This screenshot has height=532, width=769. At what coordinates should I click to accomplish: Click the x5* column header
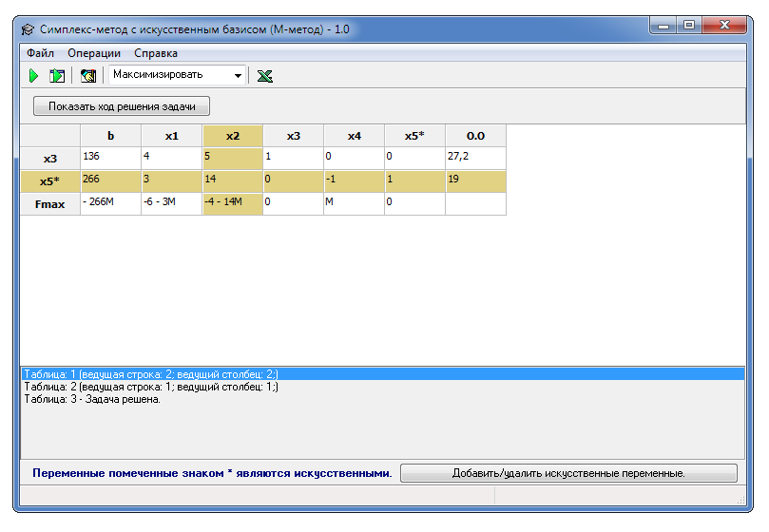(x=414, y=136)
